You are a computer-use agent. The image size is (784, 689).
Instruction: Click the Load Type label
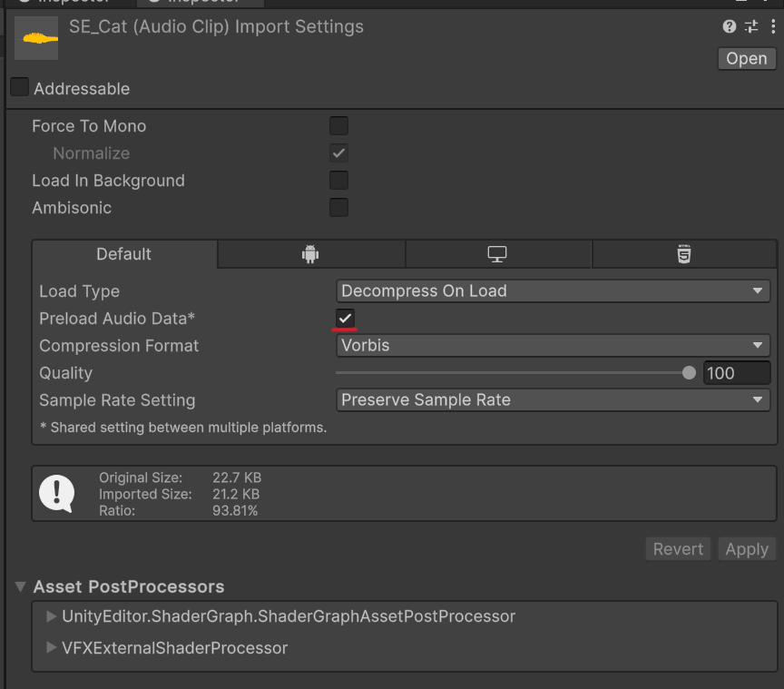(80, 291)
